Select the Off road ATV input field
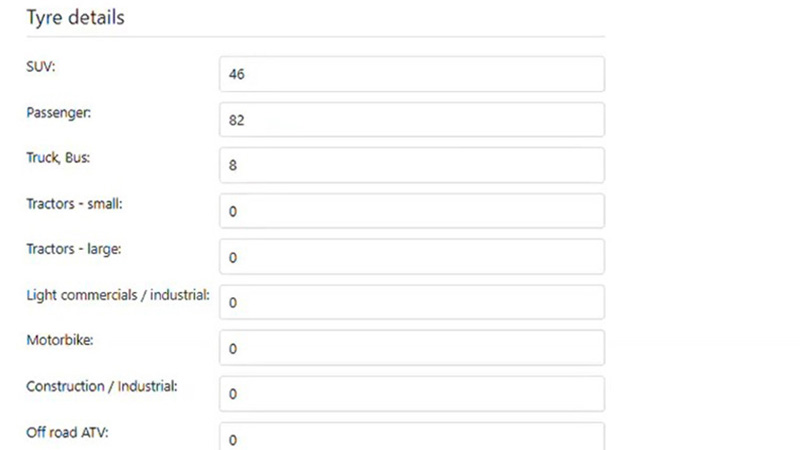 (x=411, y=438)
